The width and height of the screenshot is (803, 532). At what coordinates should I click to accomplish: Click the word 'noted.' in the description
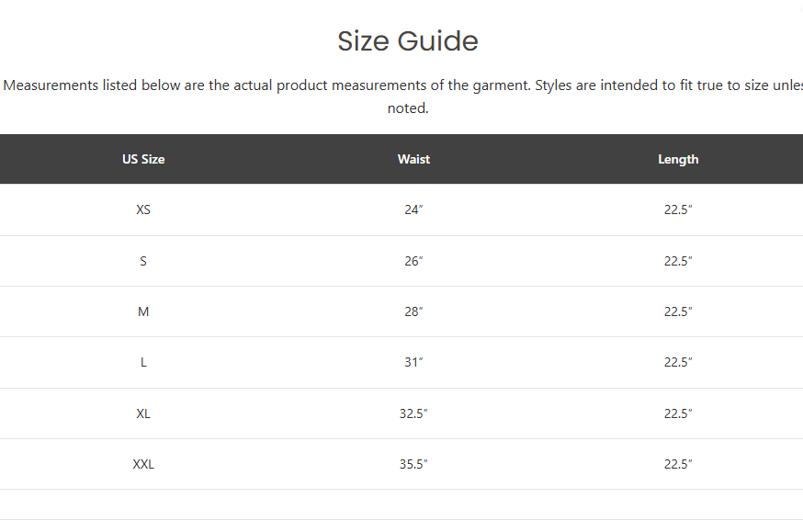(408, 108)
